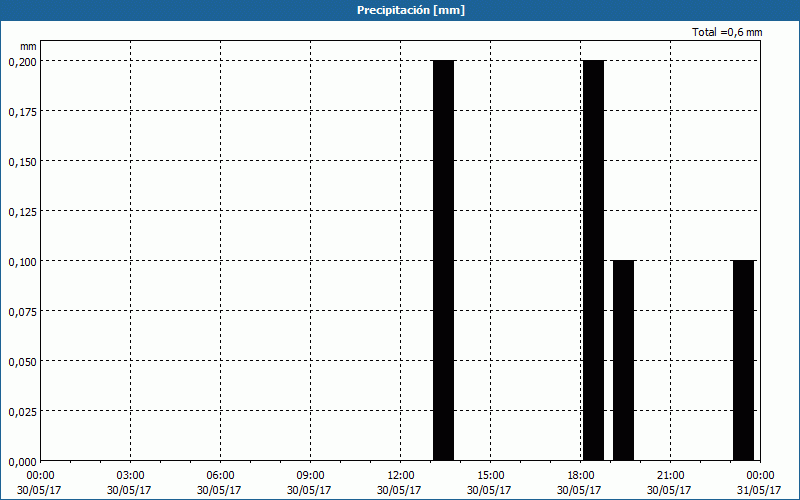The width and height of the screenshot is (800, 500).
Task: Click the 00:00 30/05/17 time label
Action: [40, 483]
